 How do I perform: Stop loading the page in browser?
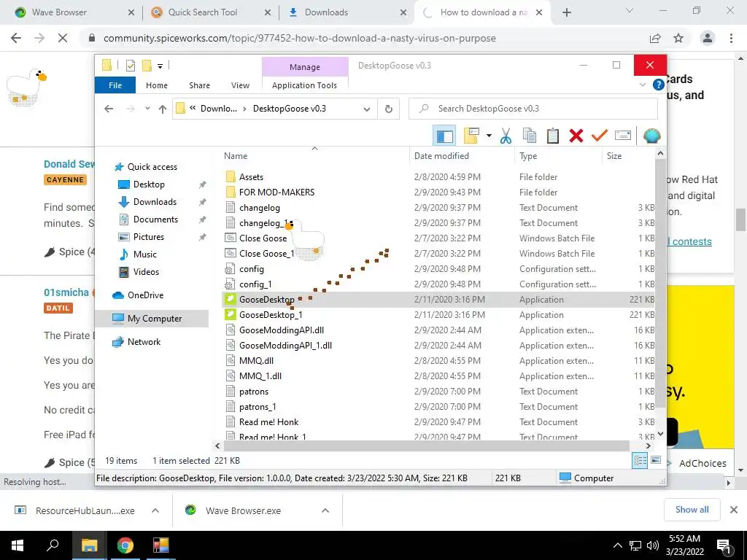(63, 39)
